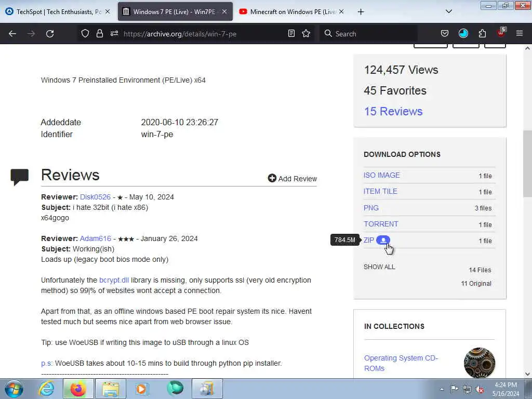Open a new tab with plus button

(x=361, y=12)
